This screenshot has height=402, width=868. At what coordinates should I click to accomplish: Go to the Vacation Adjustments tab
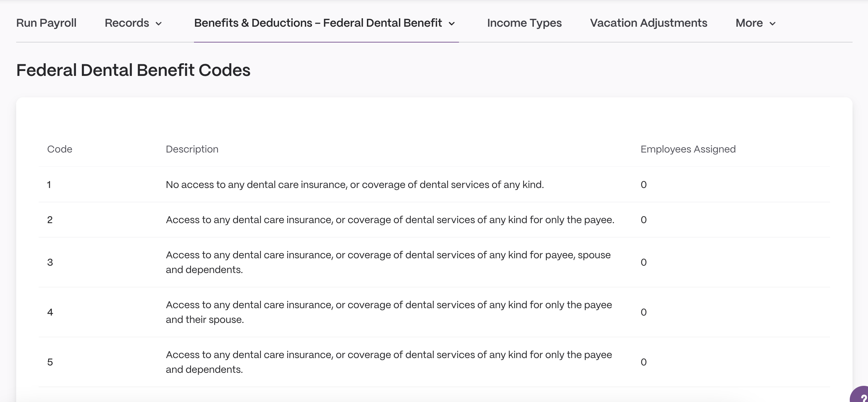tap(649, 23)
